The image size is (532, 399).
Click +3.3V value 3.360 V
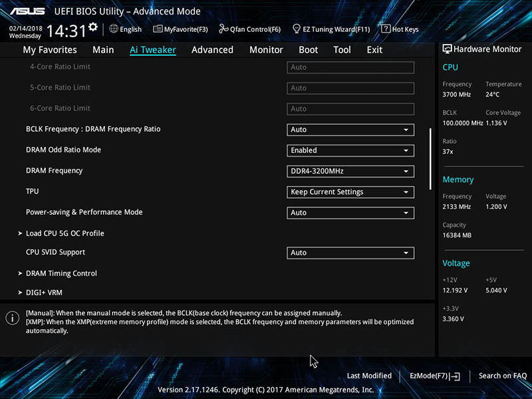[x=453, y=319]
